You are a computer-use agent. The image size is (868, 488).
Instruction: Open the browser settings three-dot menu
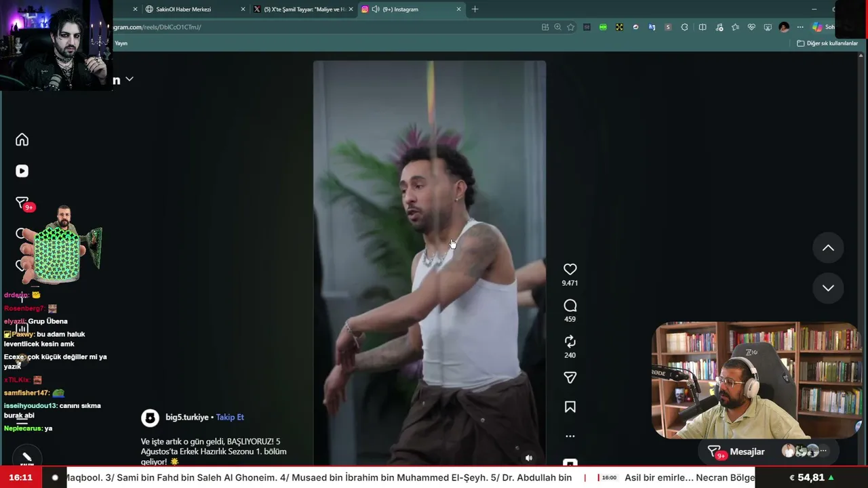[800, 27]
